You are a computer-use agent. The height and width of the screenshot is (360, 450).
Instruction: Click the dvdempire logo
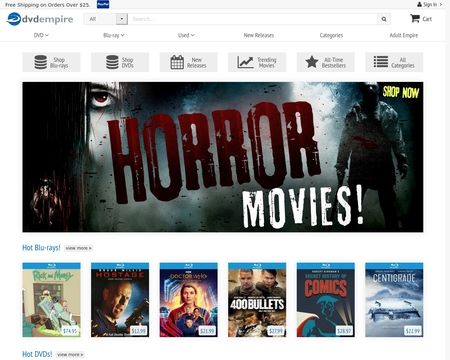(40, 19)
